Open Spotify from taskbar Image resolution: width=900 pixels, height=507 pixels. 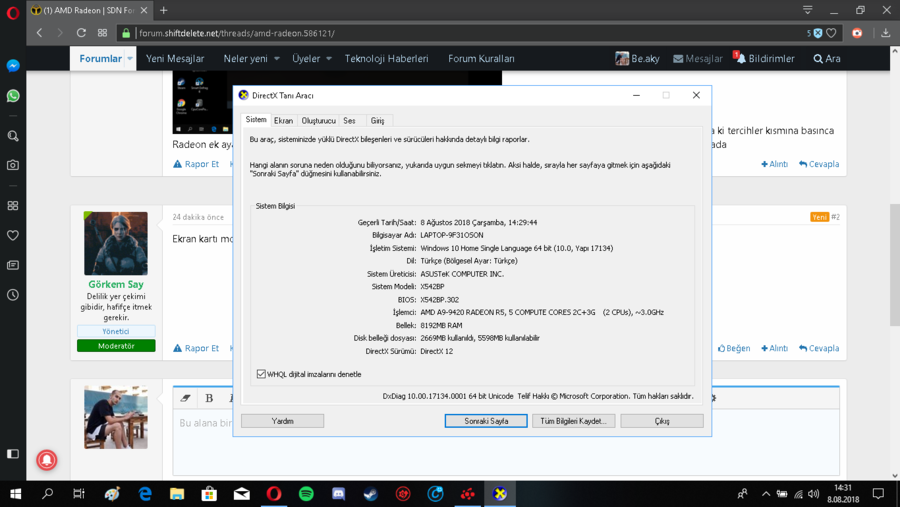[x=306, y=493]
